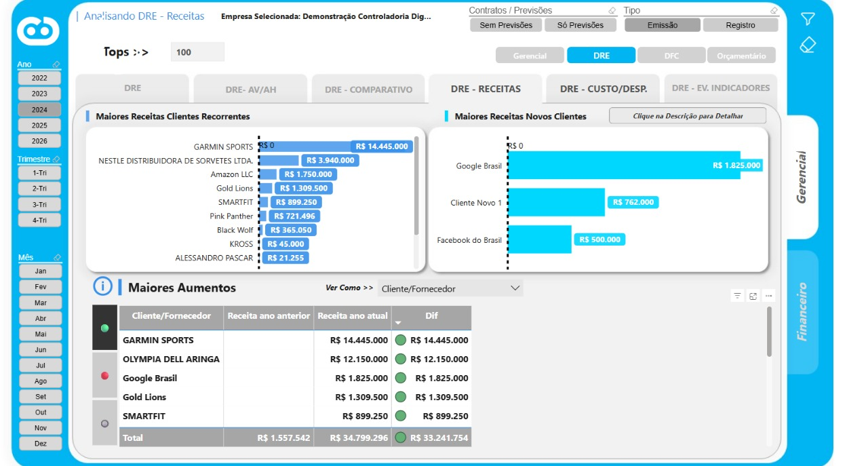This screenshot has width=868, height=466.
Task: Open the more options ellipsis icon
Action: 768,296
